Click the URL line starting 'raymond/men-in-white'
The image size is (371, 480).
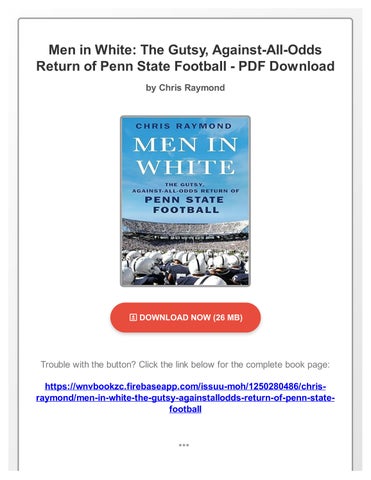coord(185,398)
